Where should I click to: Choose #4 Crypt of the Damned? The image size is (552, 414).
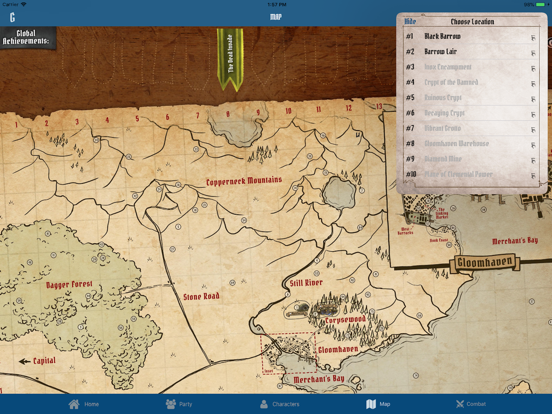point(471,82)
